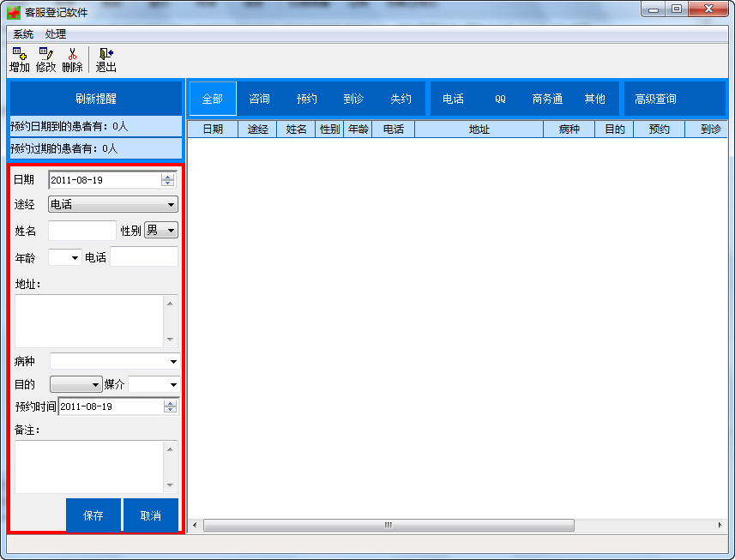Click the 退出 (exit) door icon

106,53
